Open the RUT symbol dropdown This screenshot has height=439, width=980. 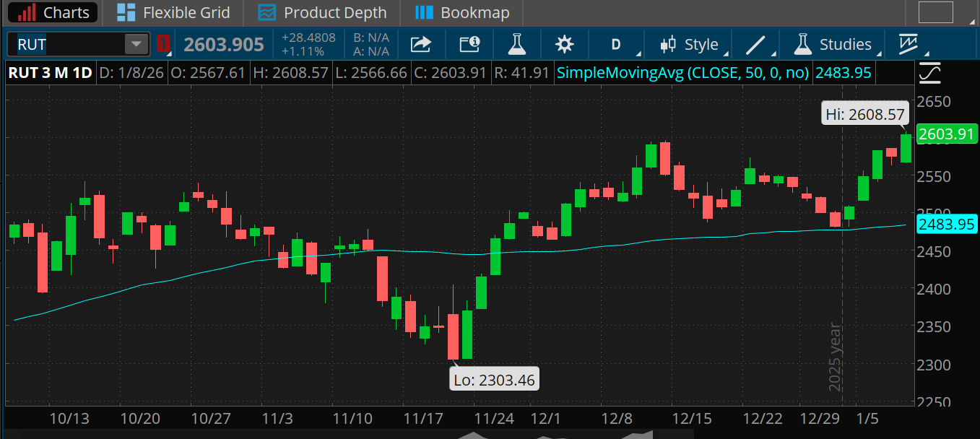point(135,44)
